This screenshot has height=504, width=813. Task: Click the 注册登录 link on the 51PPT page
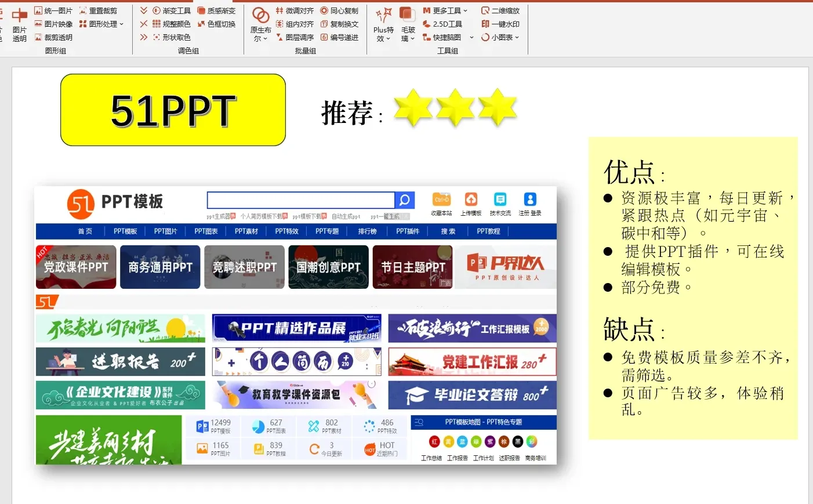(529, 203)
